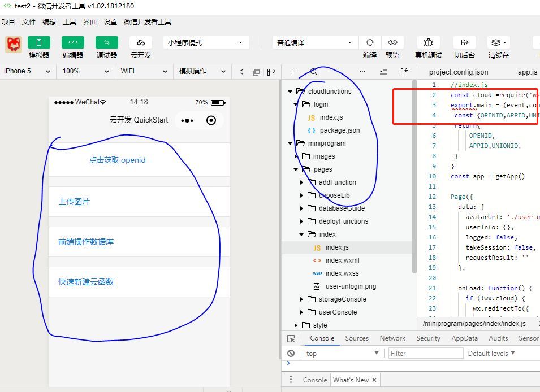The image size is (540, 392).
Task: Switch to the Sources devtools tab
Action: (357, 338)
